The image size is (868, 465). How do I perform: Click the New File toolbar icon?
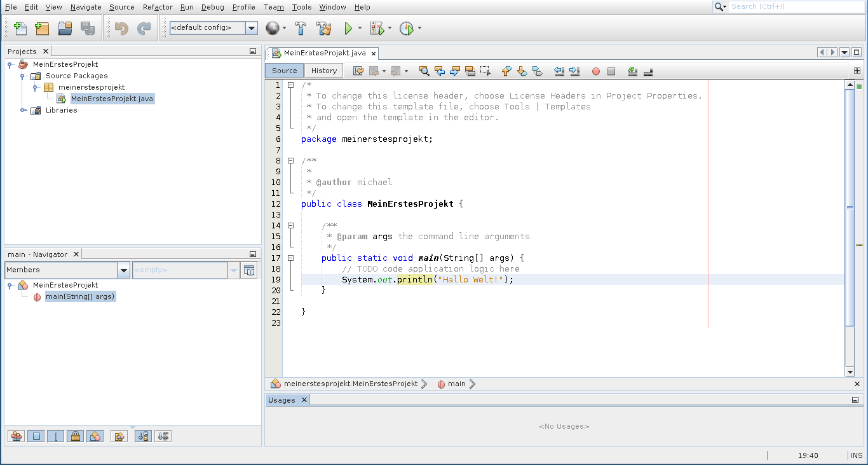coord(20,29)
